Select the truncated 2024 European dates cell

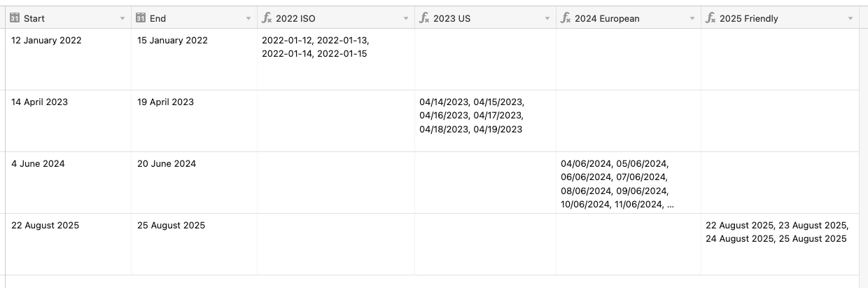pos(629,183)
